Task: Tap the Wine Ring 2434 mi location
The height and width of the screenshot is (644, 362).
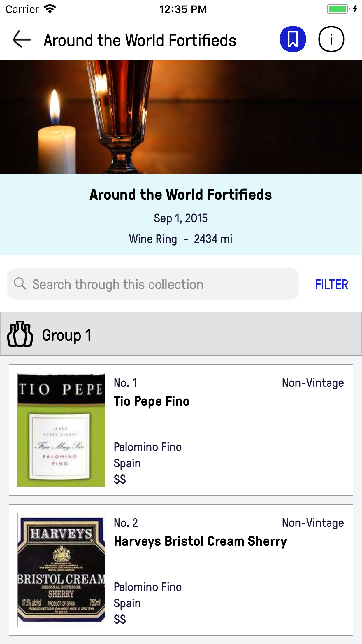Action: coord(181,239)
